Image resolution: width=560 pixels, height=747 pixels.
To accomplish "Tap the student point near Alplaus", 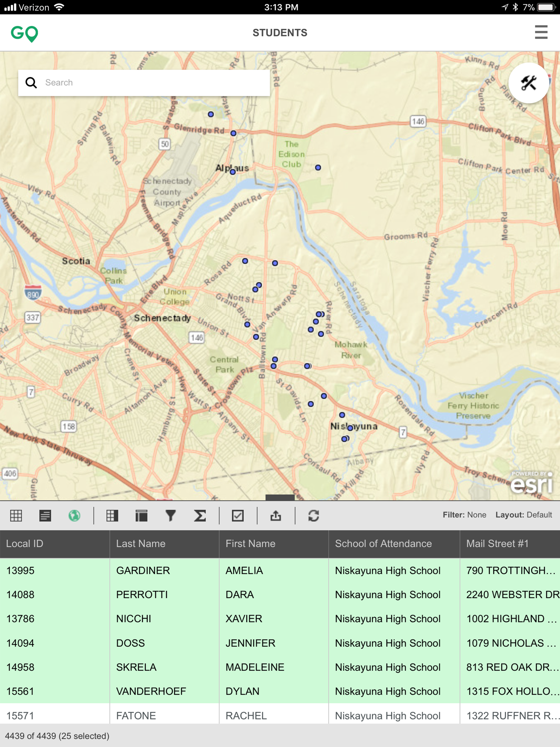I will [x=233, y=172].
